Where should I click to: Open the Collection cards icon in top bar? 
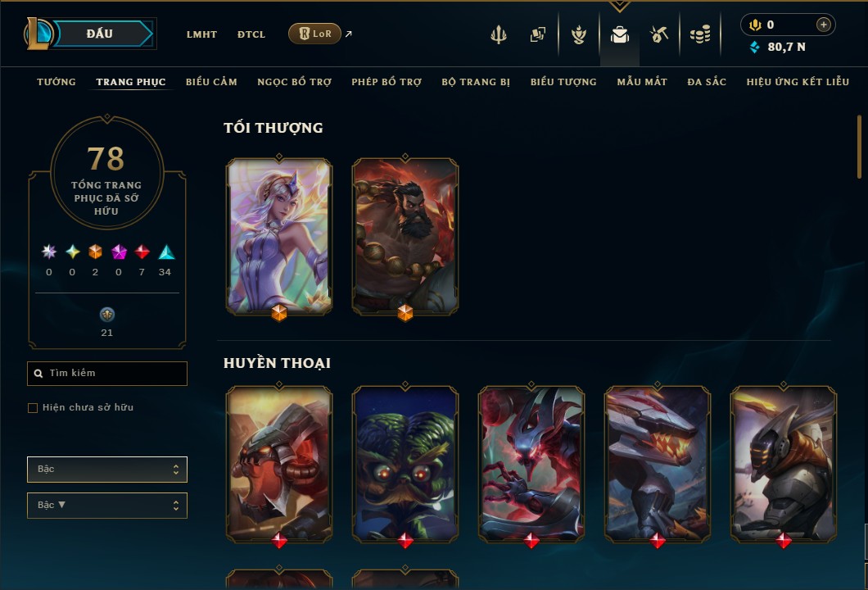point(537,34)
